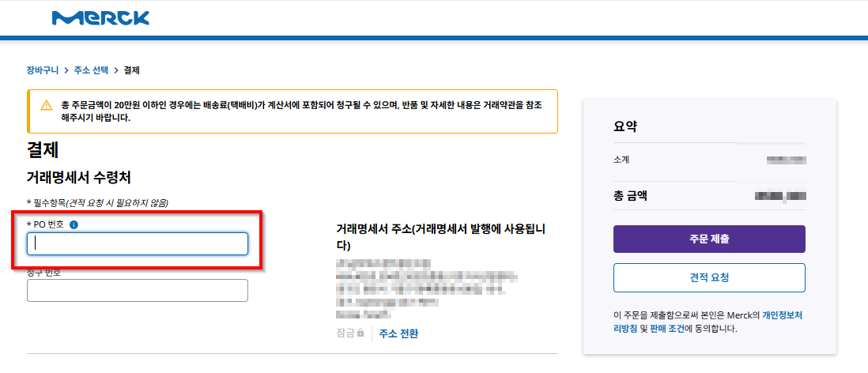
Task: Open the 개인정보처리방침 link
Action: [x=782, y=315]
